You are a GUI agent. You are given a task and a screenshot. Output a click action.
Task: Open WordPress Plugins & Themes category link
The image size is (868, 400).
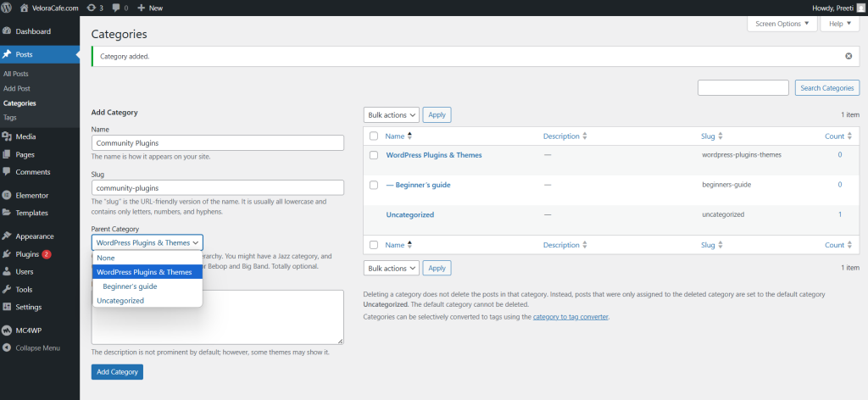click(434, 155)
